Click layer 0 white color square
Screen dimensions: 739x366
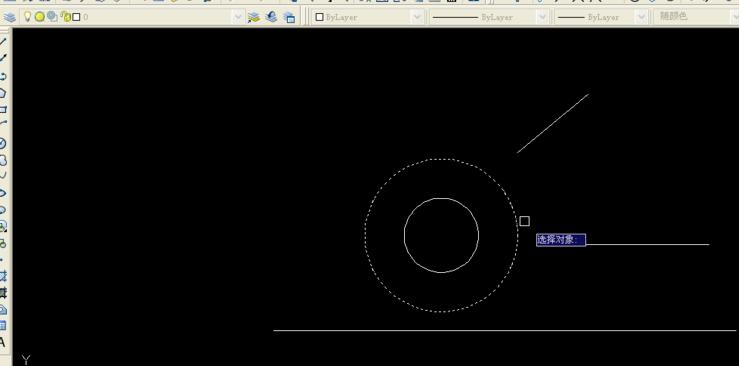(x=76, y=17)
